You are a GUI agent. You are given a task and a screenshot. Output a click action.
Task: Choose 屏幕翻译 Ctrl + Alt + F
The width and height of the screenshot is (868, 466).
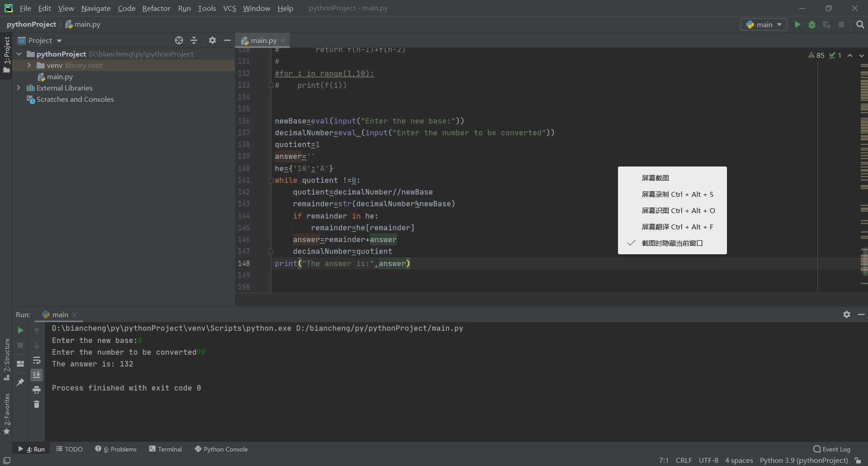[672, 227]
